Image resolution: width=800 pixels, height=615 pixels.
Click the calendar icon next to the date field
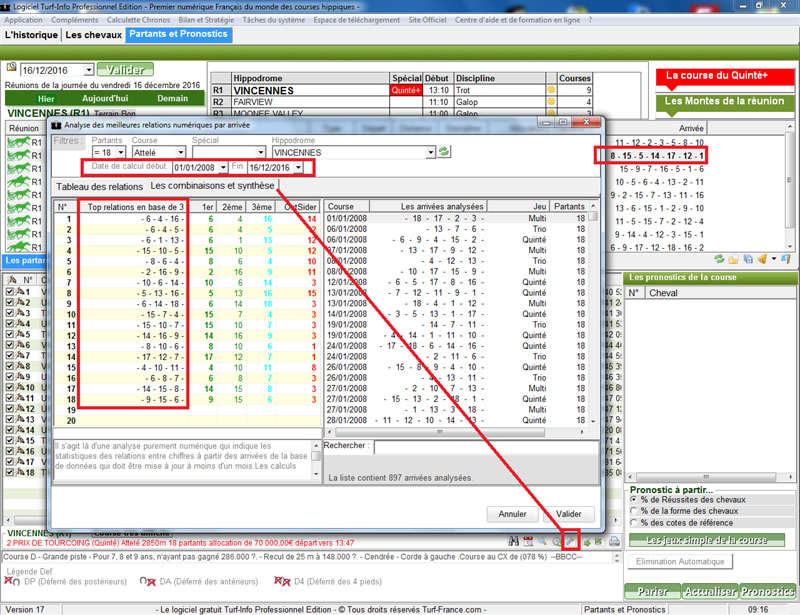12,69
